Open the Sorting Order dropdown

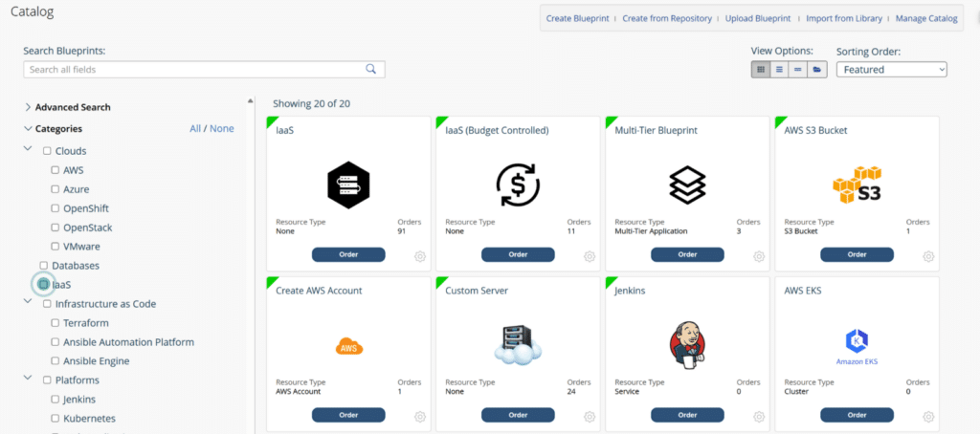point(892,70)
